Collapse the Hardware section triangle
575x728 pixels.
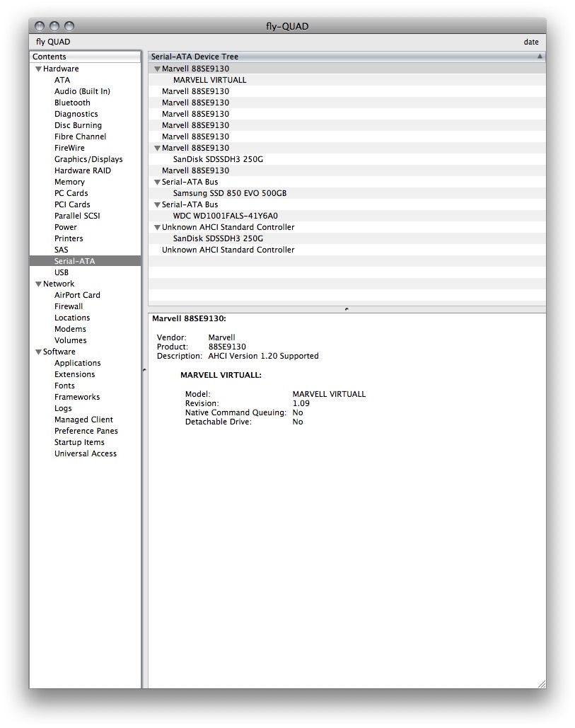click(x=38, y=69)
